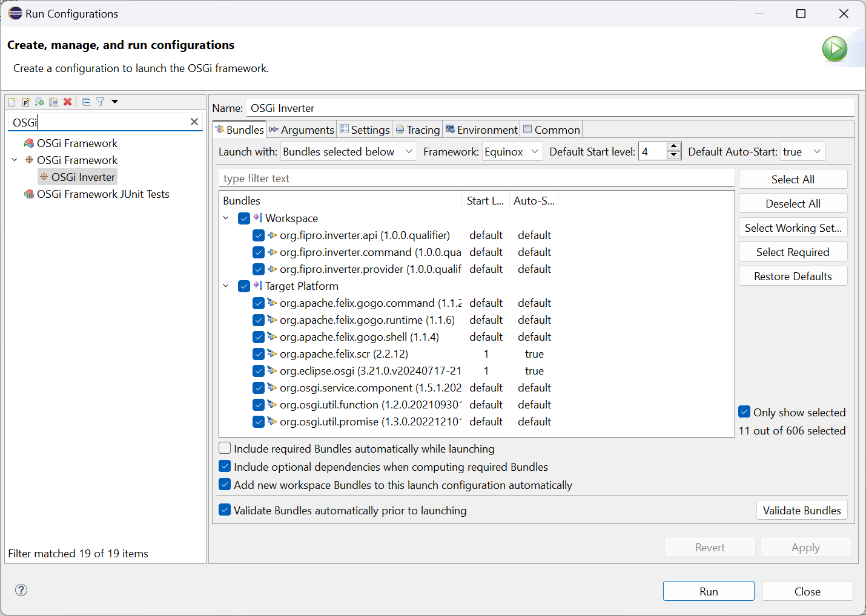Click the org.apache.felix.scr bundle icon
The width and height of the screenshot is (866, 616).
272,353
